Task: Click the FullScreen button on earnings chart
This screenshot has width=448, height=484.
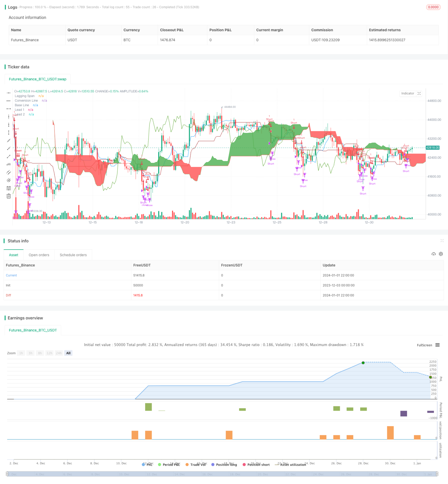Action: [424, 345]
